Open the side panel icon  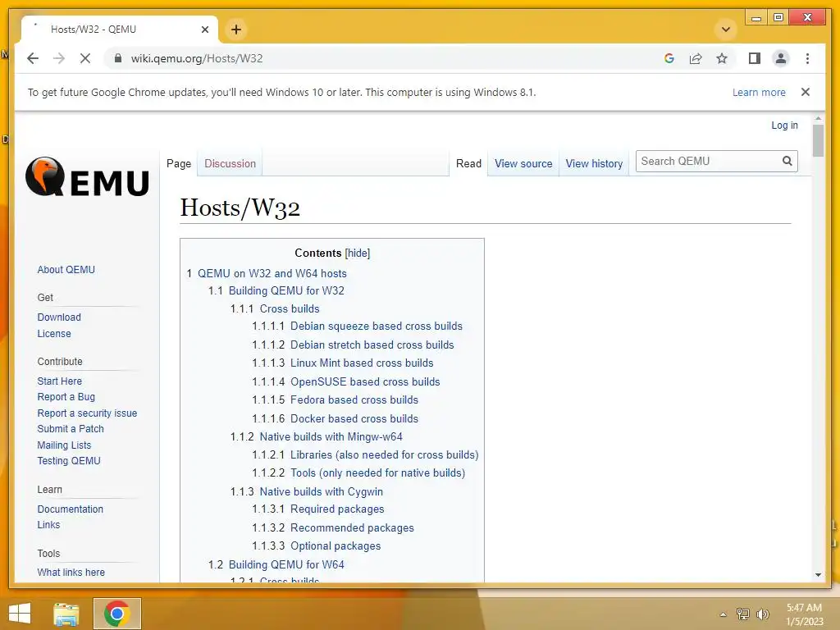(x=755, y=58)
